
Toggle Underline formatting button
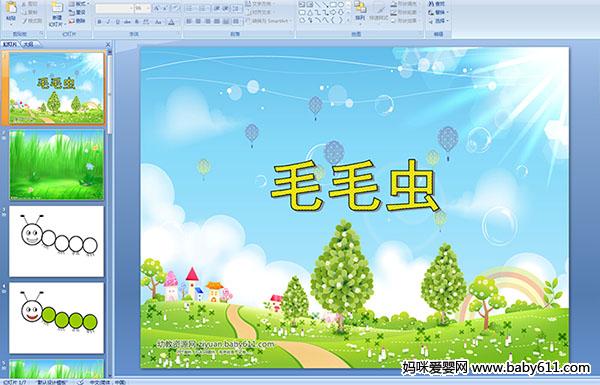117,22
